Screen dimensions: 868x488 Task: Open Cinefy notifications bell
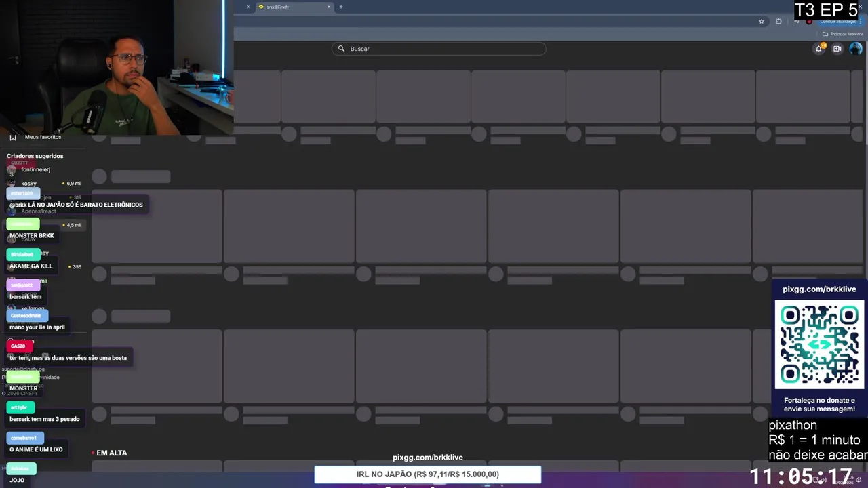pos(818,49)
